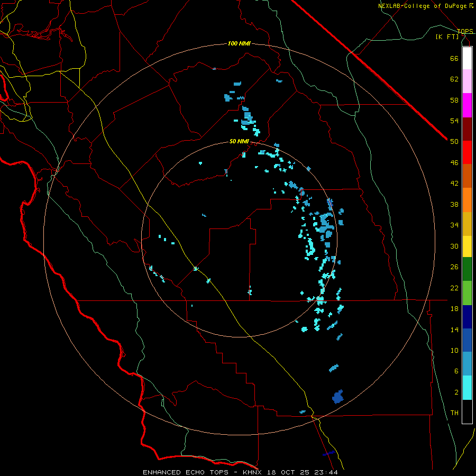Select the cyan legend swatch
The width and height of the screenshot is (476, 476).
[x=467, y=388]
